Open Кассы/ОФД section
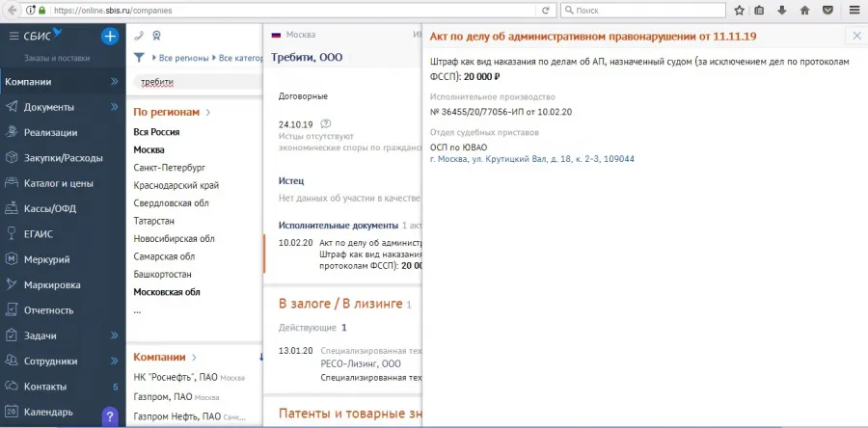 tap(50, 209)
